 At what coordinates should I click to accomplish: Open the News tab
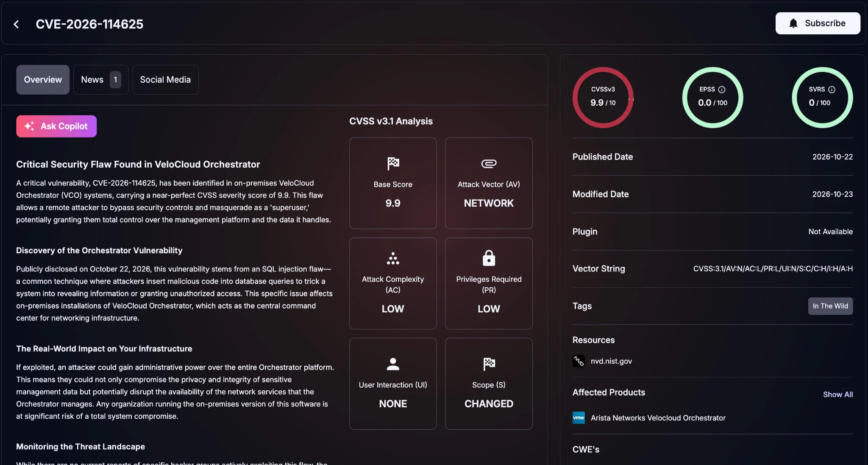point(101,80)
